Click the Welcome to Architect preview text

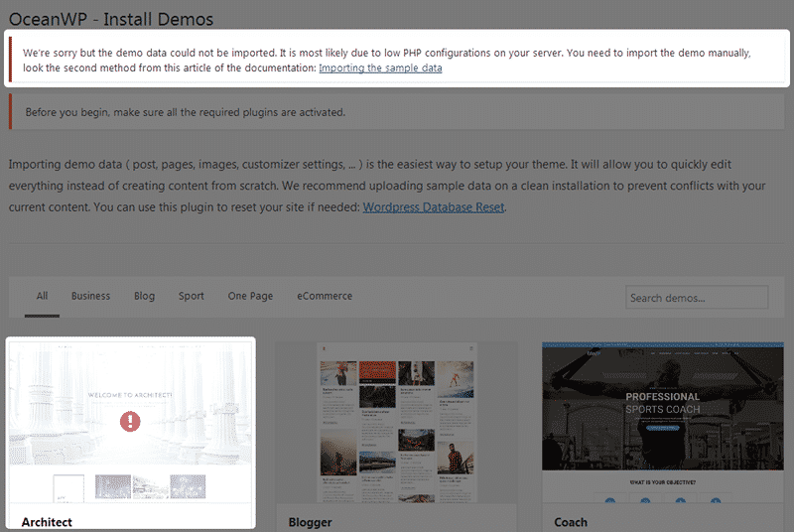[x=130, y=395]
